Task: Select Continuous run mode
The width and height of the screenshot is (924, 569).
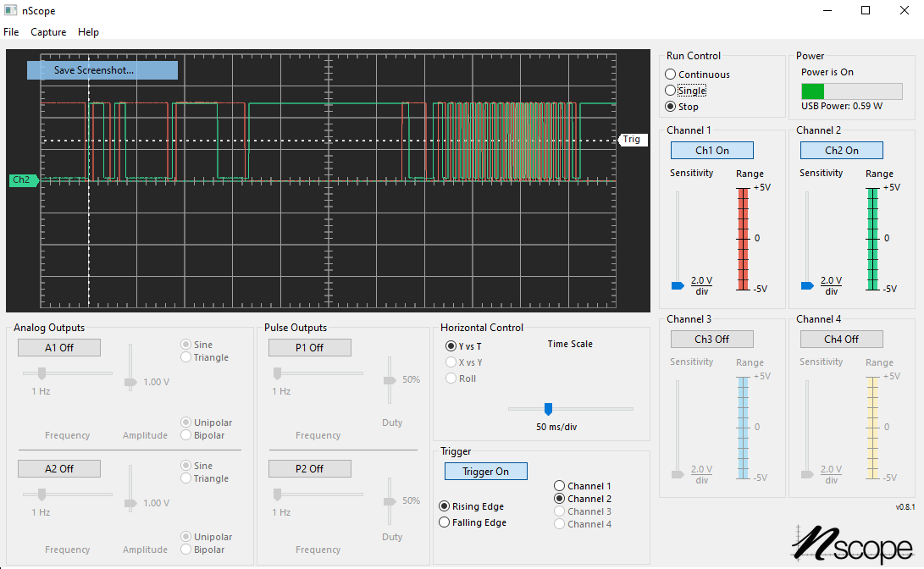Action: tap(671, 75)
